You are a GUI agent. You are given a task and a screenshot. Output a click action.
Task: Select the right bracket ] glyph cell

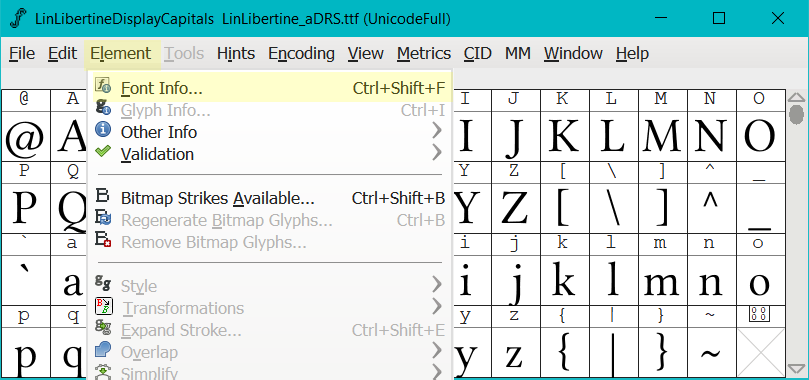point(663,208)
